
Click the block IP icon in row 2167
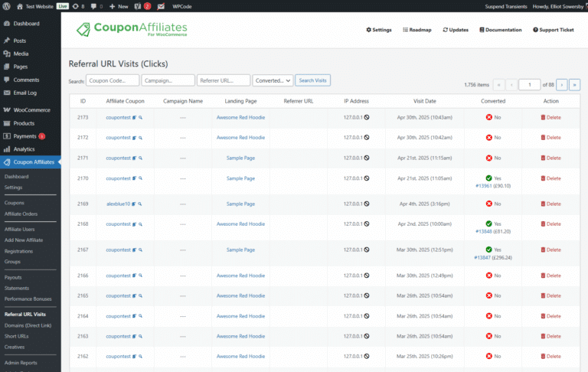coord(367,250)
